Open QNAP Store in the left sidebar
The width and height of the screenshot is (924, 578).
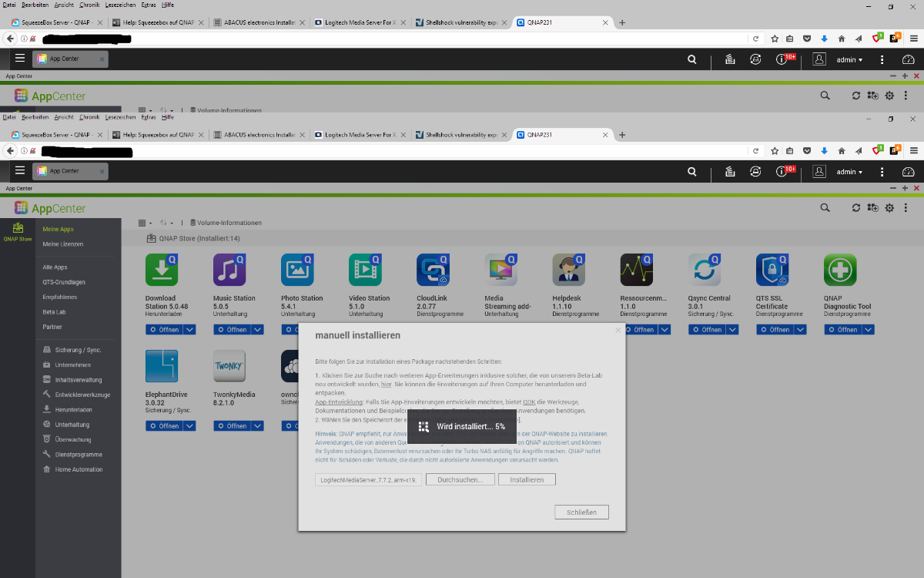coord(18,232)
